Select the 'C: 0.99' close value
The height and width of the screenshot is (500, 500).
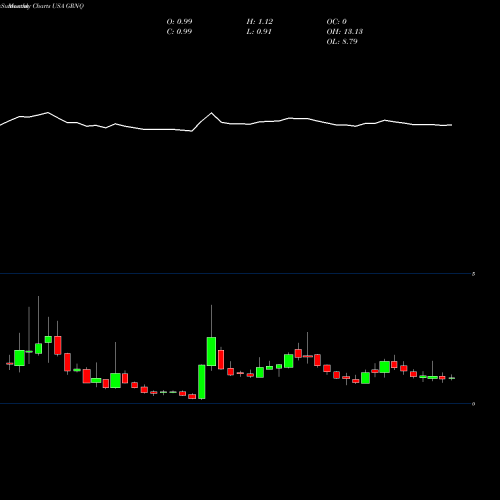[x=179, y=31]
